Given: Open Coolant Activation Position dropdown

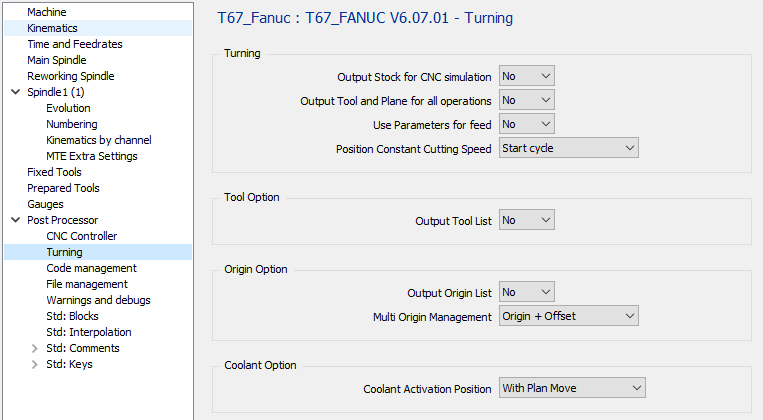Looking at the screenshot, I should (572, 388).
